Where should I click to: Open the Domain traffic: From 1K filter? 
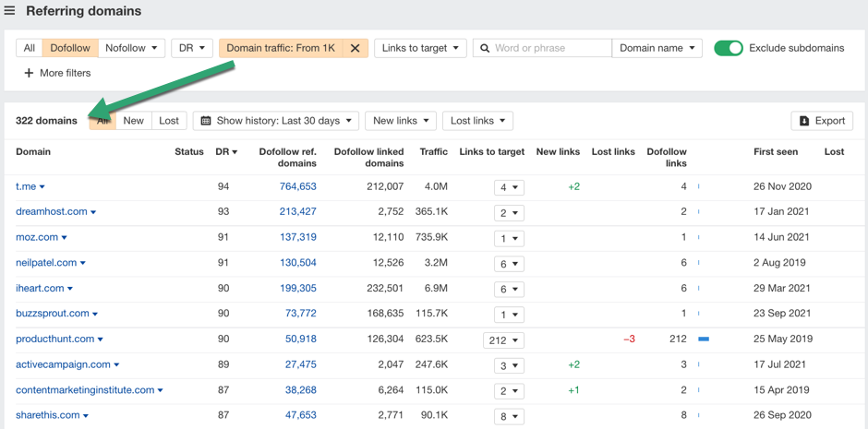[282, 48]
